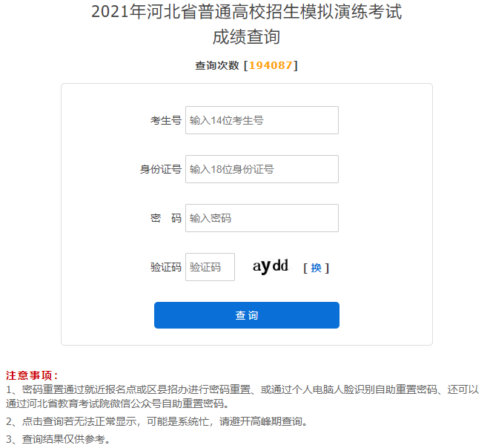Click the second note about 系统忙
487x448 pixels.
point(156,421)
